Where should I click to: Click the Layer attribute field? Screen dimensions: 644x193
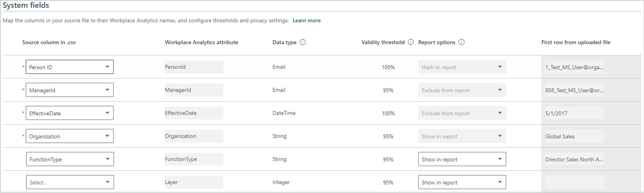click(194, 182)
